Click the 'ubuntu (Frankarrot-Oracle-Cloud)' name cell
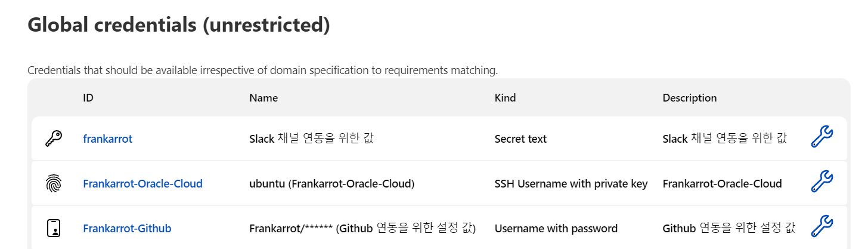This screenshot has width=868, height=249. [331, 183]
